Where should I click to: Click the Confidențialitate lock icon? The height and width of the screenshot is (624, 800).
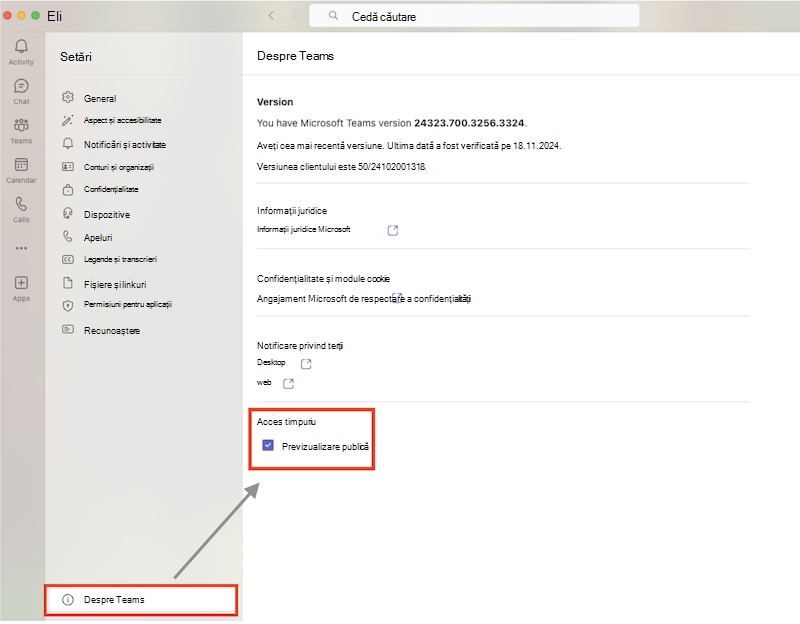coord(68,190)
